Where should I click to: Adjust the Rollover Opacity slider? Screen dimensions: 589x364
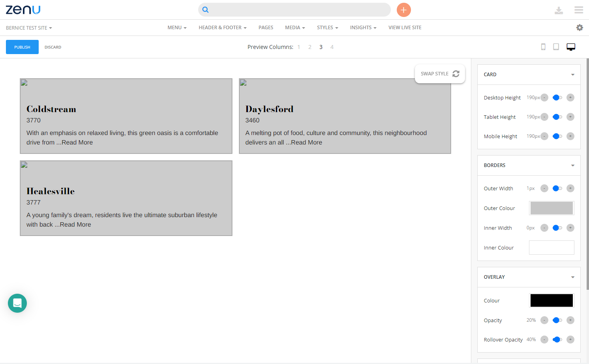pyautogui.click(x=557, y=340)
